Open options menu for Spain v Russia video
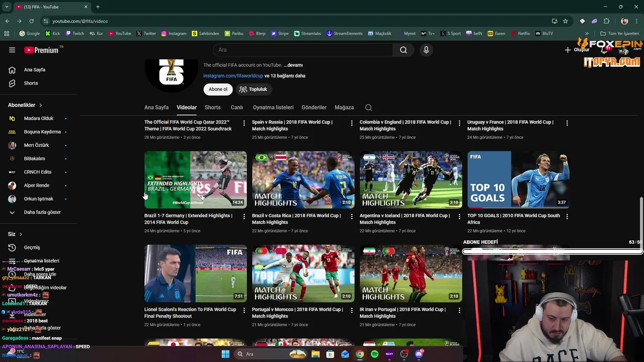This screenshot has height=362, width=644. [352, 123]
